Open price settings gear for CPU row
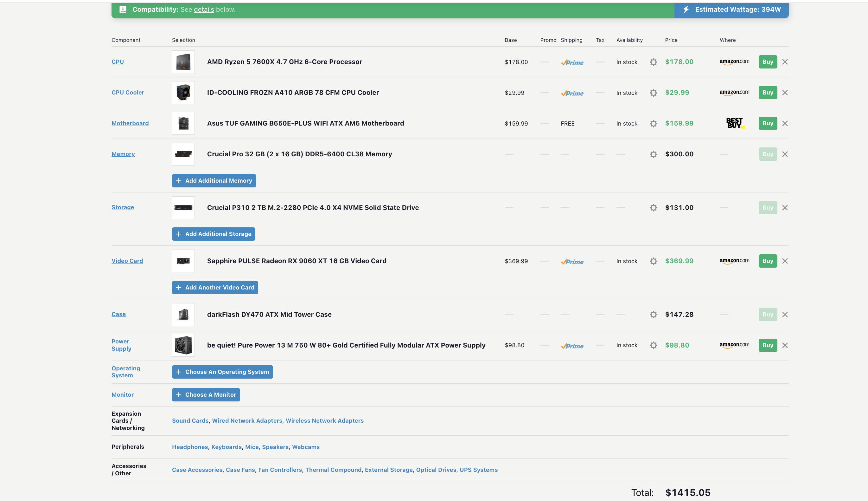This screenshot has height=501, width=868. point(653,62)
